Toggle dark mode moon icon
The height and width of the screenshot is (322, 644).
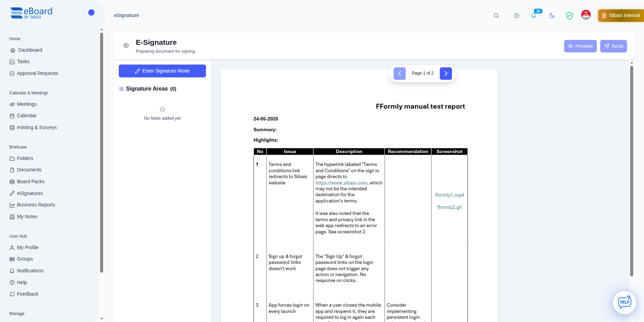pyautogui.click(x=552, y=16)
